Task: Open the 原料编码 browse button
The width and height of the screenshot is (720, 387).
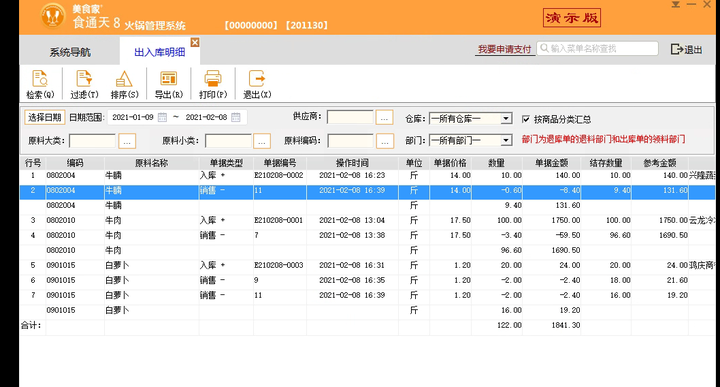Action: (385, 141)
